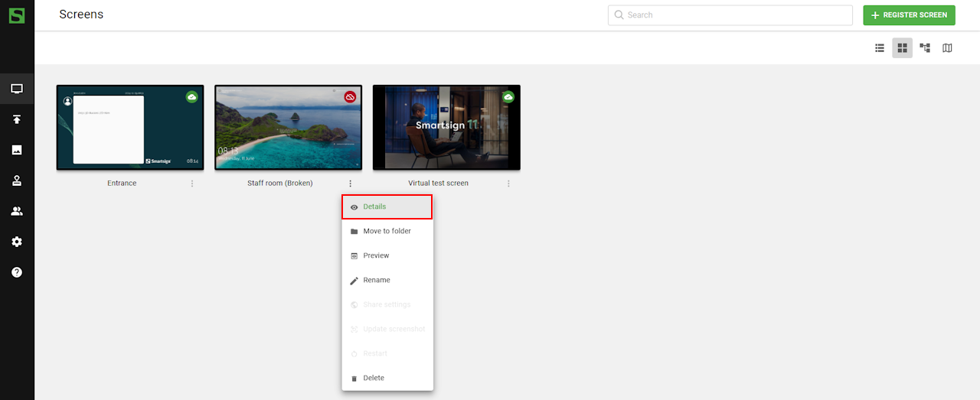Click the Register Screen button
This screenshot has width=980, height=400.
coord(909,15)
